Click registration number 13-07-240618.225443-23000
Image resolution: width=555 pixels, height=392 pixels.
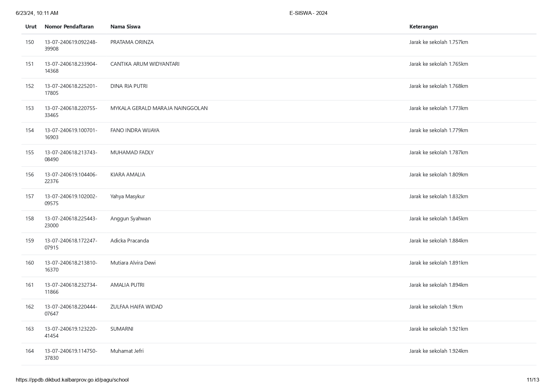point(71,222)
